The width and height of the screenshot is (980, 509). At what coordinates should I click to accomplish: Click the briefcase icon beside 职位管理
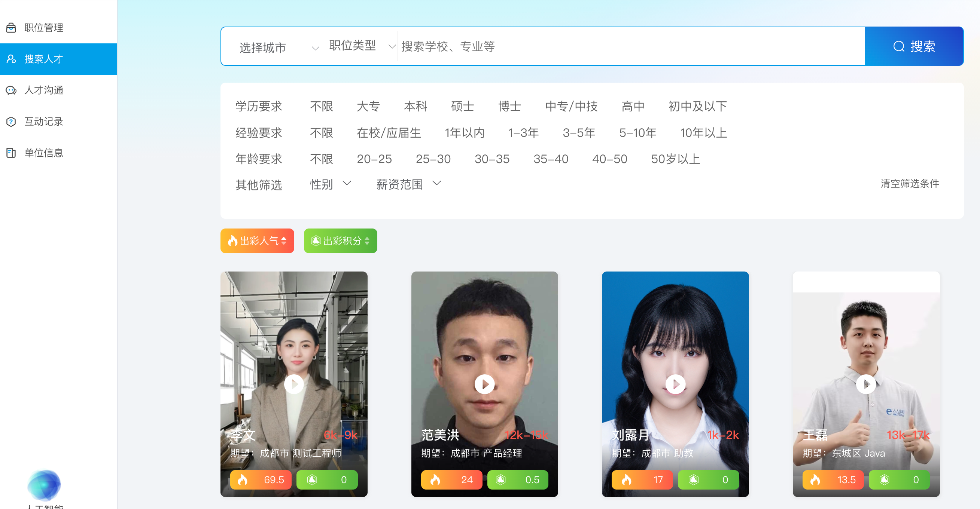point(11,27)
